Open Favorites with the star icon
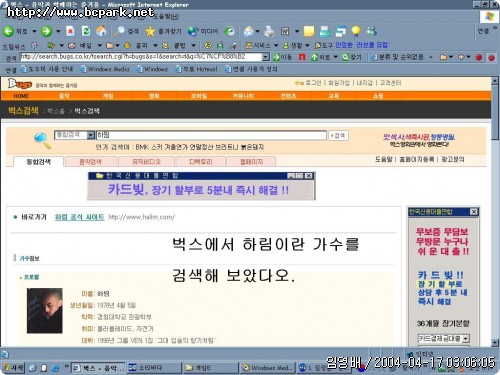The width and height of the screenshot is (500, 375). (x=150, y=31)
